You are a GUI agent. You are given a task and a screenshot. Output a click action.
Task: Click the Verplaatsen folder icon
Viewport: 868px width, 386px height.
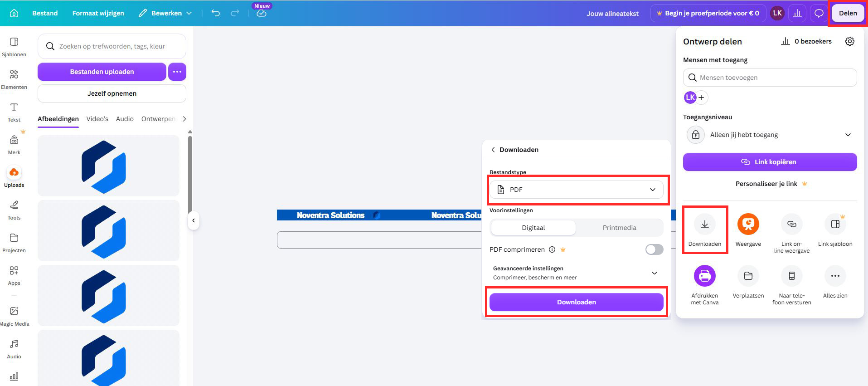click(748, 276)
